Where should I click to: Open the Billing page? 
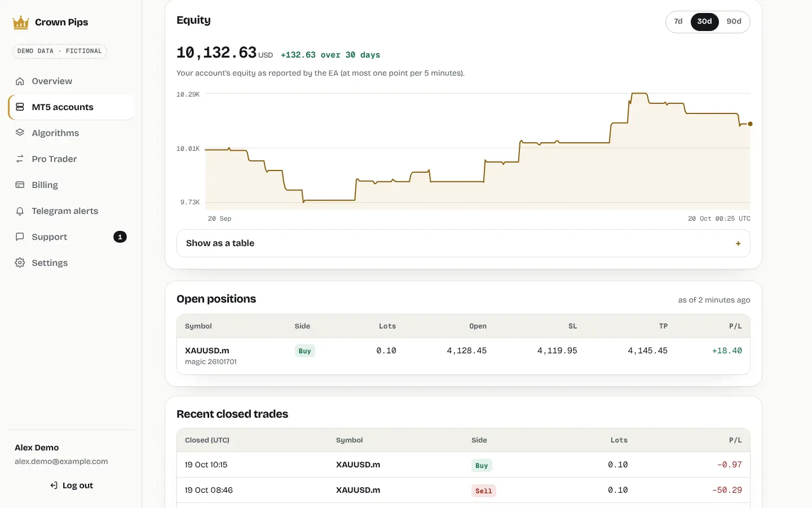coord(71,185)
